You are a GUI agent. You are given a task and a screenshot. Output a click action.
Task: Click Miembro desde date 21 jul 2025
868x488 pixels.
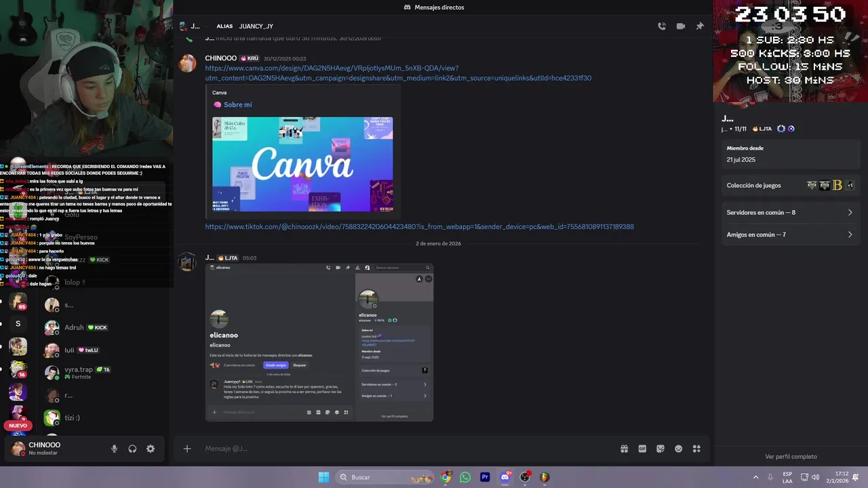click(741, 160)
